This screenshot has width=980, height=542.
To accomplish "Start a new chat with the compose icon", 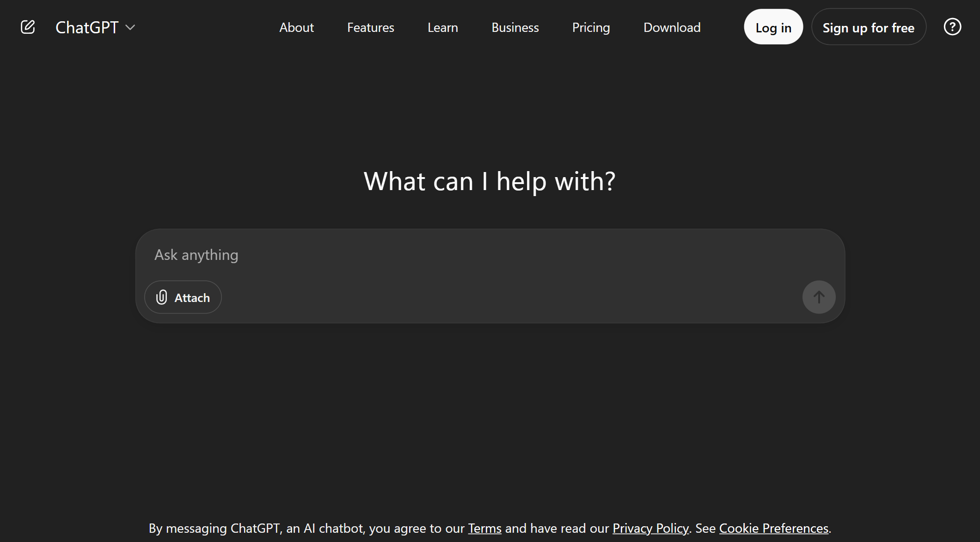I will point(28,26).
